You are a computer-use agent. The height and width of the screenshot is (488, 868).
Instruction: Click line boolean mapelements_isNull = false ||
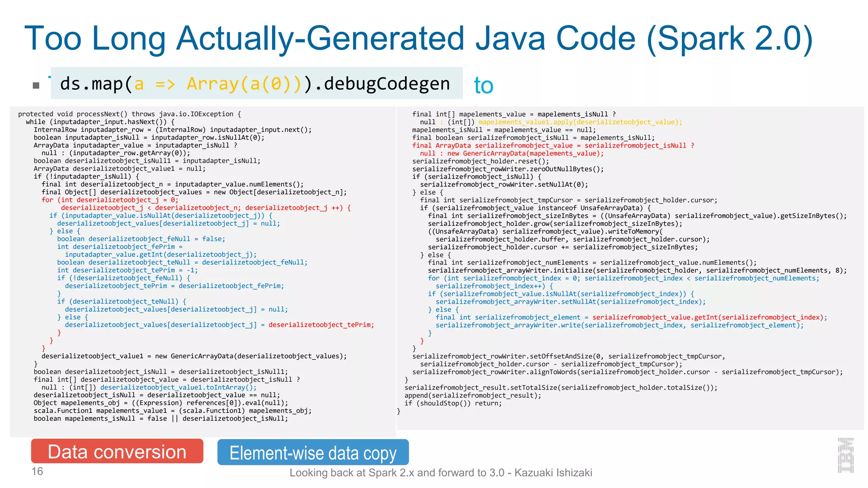tap(161, 419)
